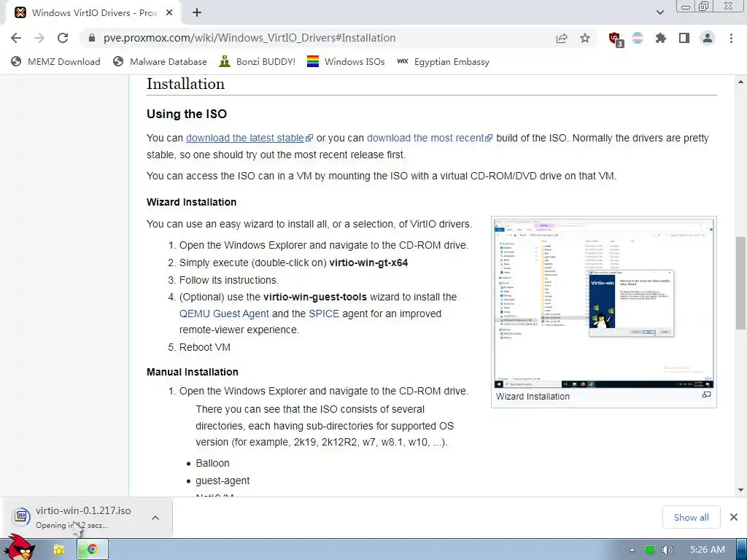
Task: Click the page scrollbar down arrow
Action: 741,490
